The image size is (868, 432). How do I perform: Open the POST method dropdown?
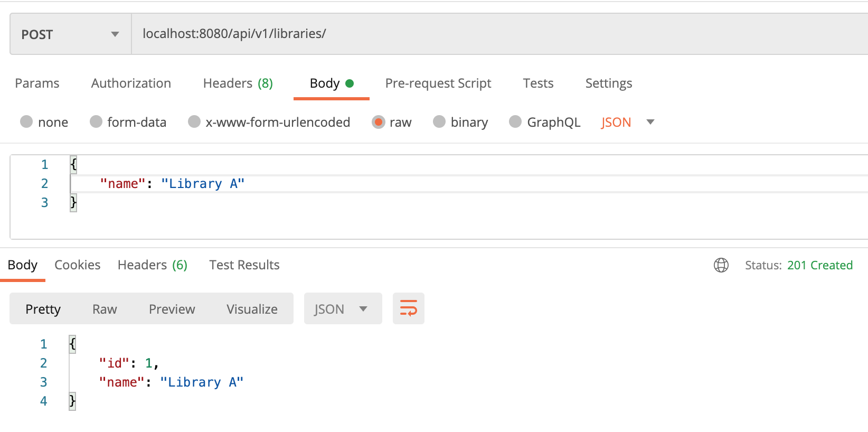coord(70,34)
